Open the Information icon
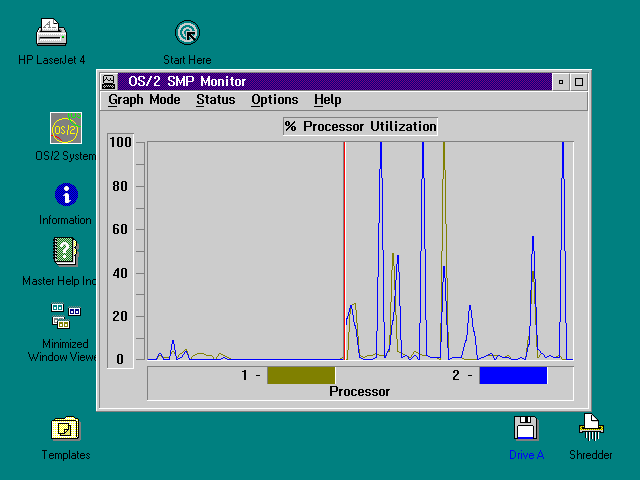 coord(66,194)
